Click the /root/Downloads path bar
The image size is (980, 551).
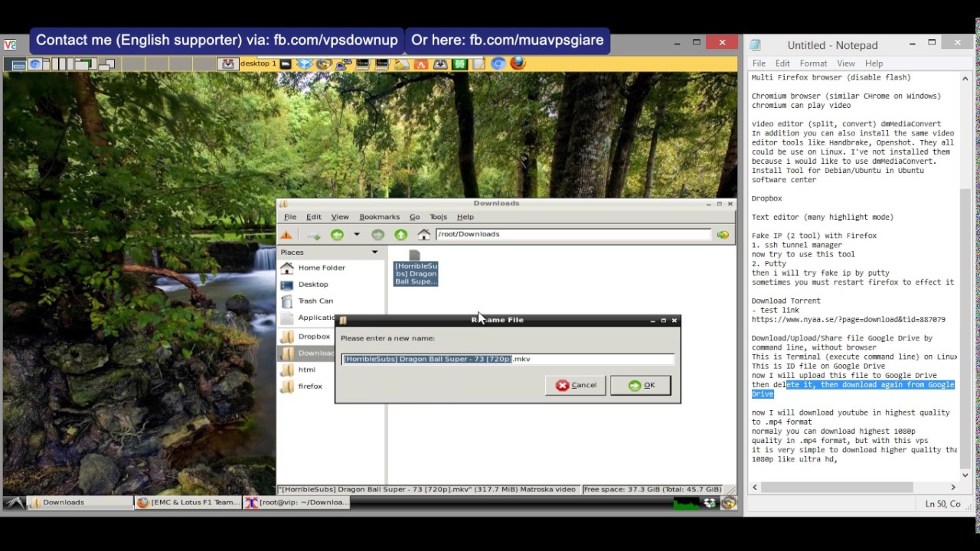pos(573,234)
